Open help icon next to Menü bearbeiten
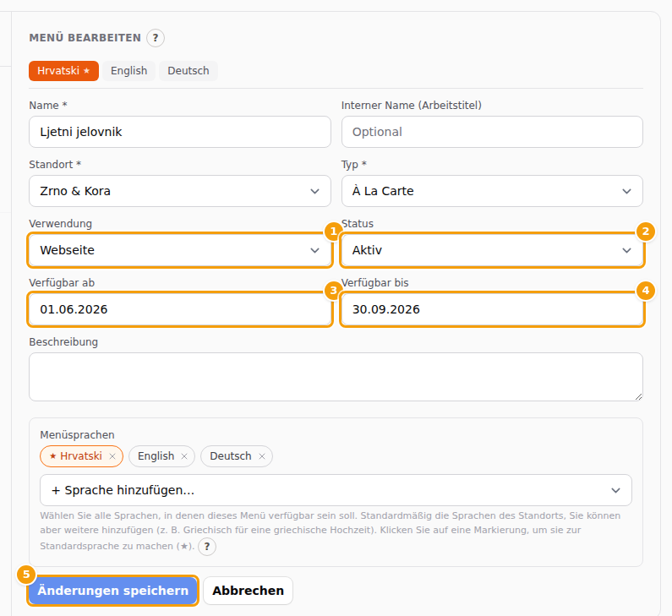 (x=156, y=38)
